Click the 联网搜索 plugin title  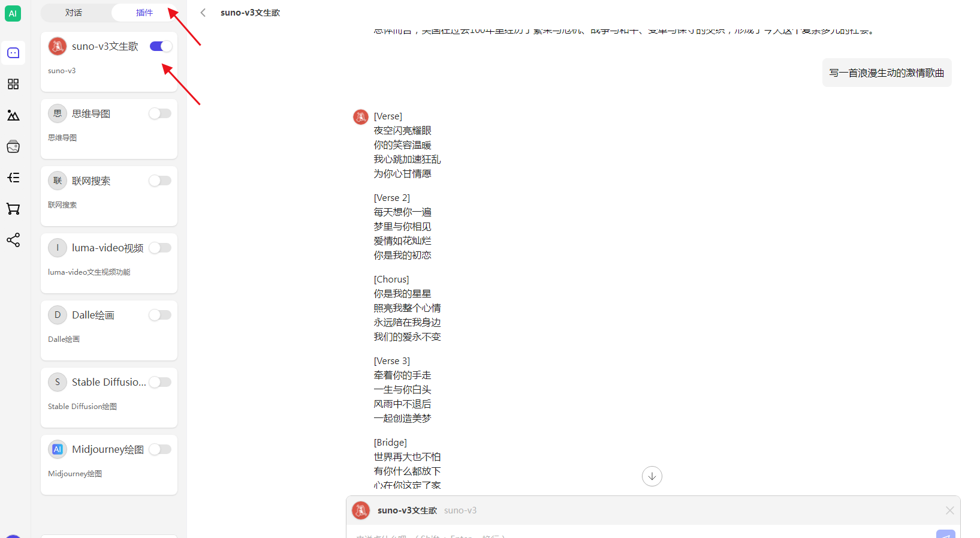coord(91,181)
